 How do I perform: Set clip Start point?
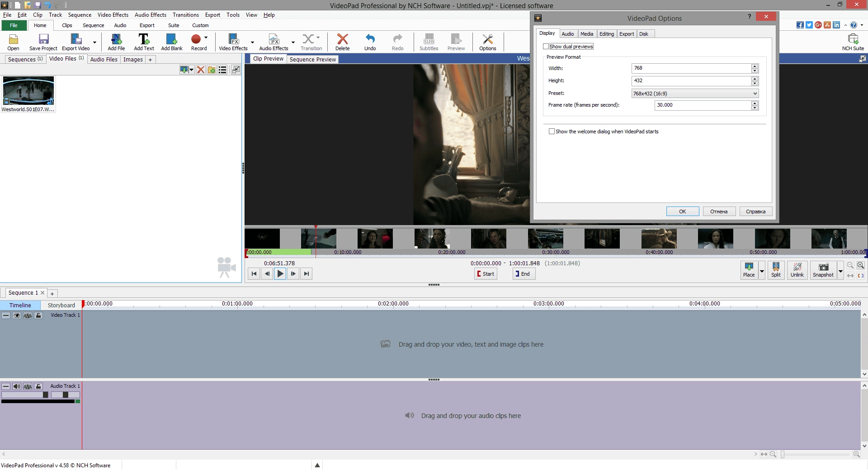[x=486, y=274]
